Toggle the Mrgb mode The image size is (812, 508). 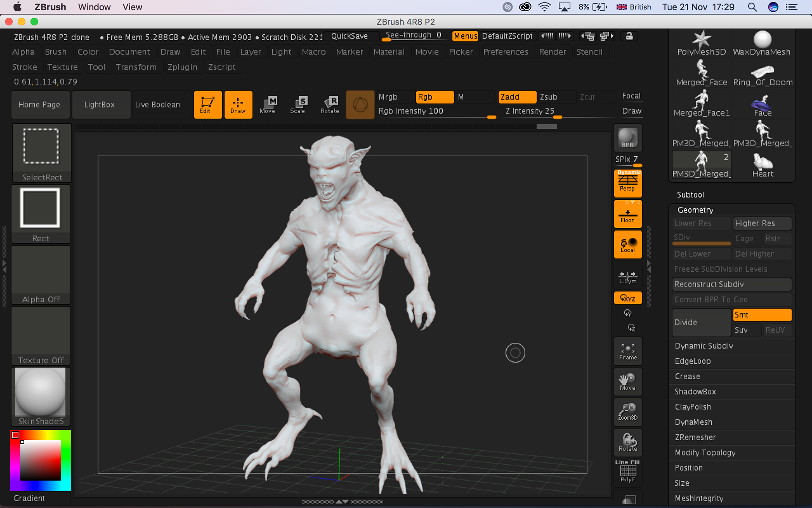tap(395, 97)
